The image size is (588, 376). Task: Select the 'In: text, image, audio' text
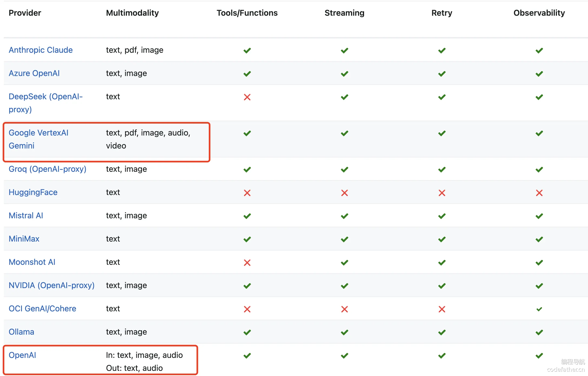144,355
